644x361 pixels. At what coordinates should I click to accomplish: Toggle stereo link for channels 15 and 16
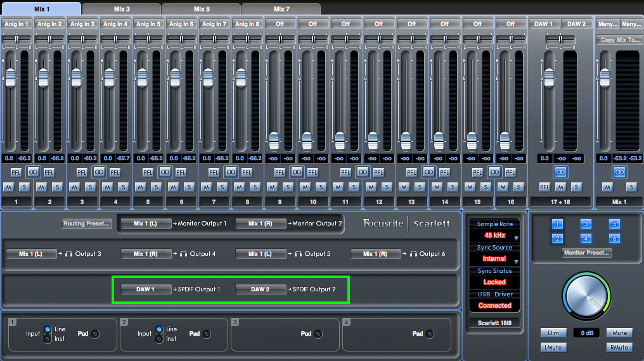pos(494,172)
